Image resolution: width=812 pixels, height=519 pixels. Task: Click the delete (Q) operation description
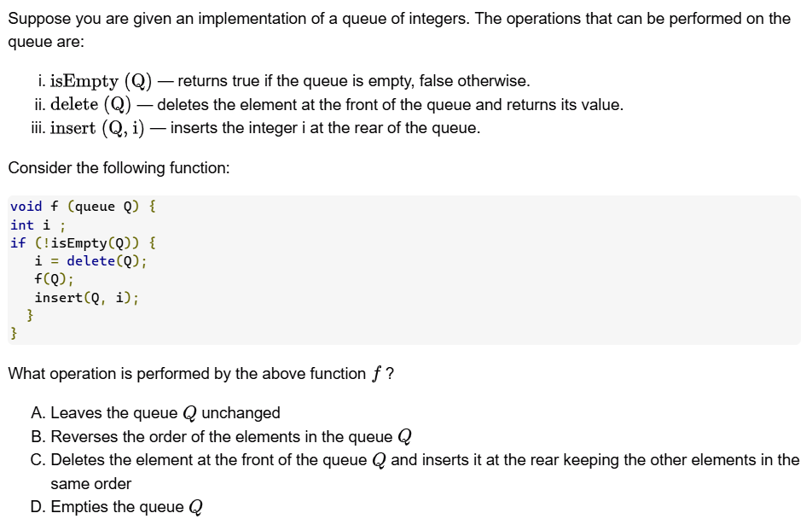pyautogui.click(x=337, y=105)
